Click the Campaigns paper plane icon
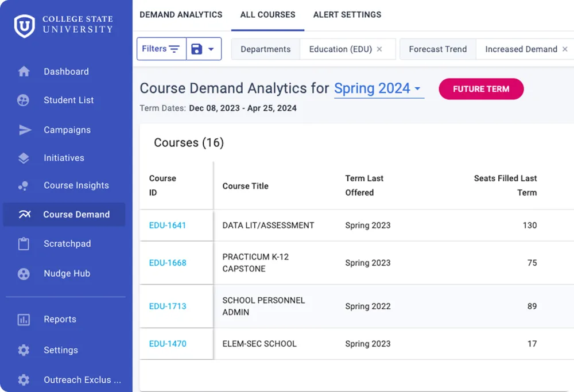This screenshot has height=392, width=574. [x=25, y=130]
